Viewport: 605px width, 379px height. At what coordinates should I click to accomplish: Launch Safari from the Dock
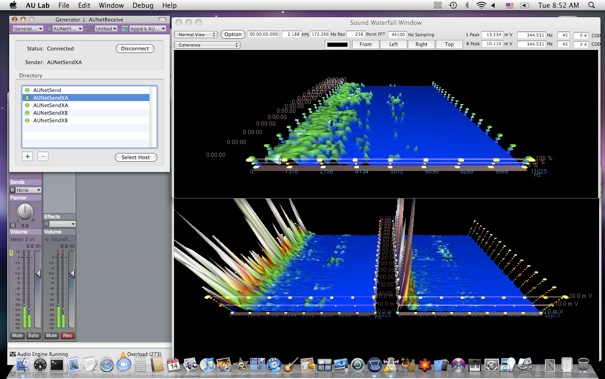coord(107,365)
